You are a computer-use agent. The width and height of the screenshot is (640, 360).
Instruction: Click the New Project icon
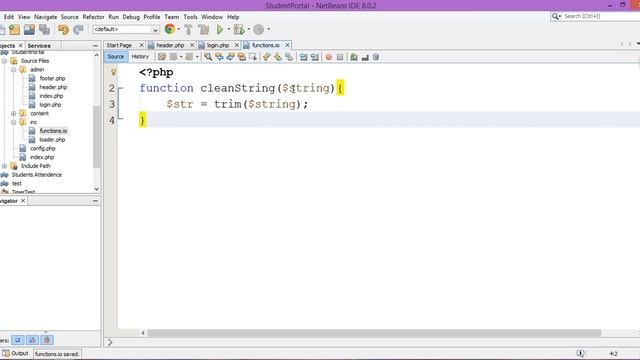point(14,29)
